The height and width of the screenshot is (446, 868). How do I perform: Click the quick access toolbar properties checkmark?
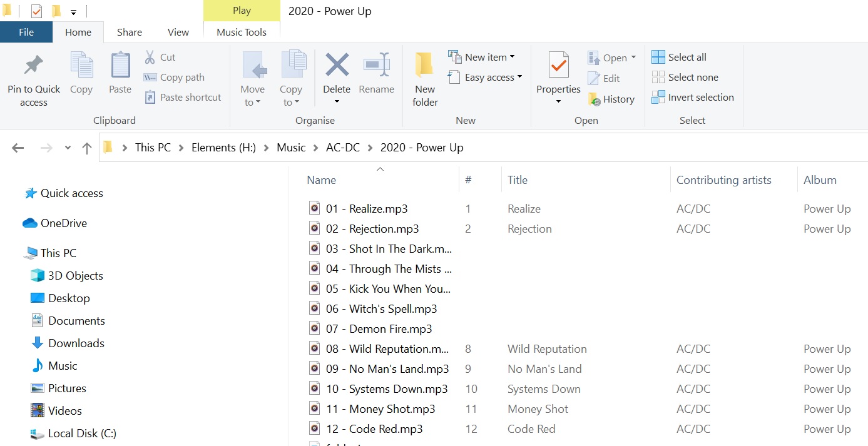pyautogui.click(x=36, y=11)
